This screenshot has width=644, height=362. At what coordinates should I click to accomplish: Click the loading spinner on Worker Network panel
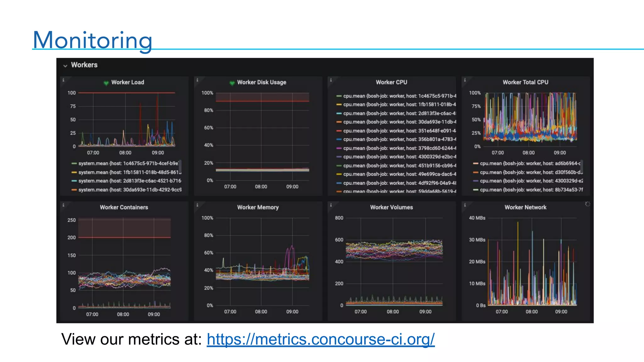[587, 204]
